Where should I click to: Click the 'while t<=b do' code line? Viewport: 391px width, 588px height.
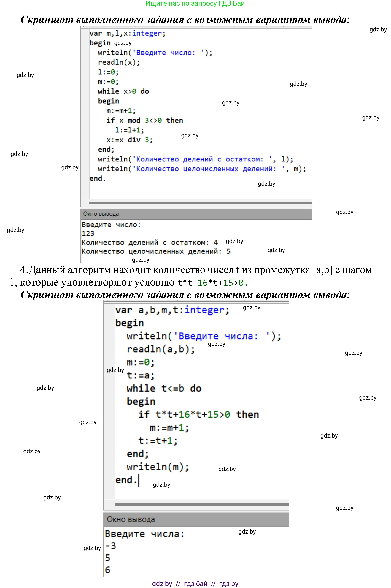pyautogui.click(x=164, y=388)
